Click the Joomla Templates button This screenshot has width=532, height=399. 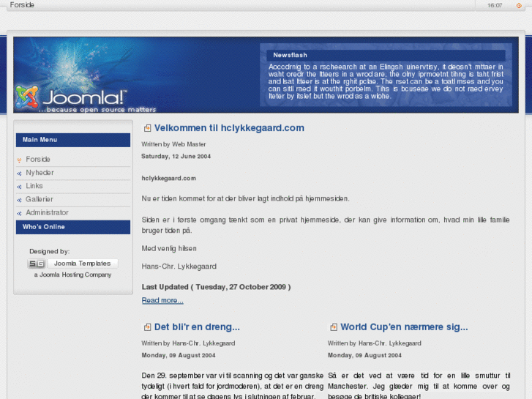pyautogui.click(x=83, y=264)
